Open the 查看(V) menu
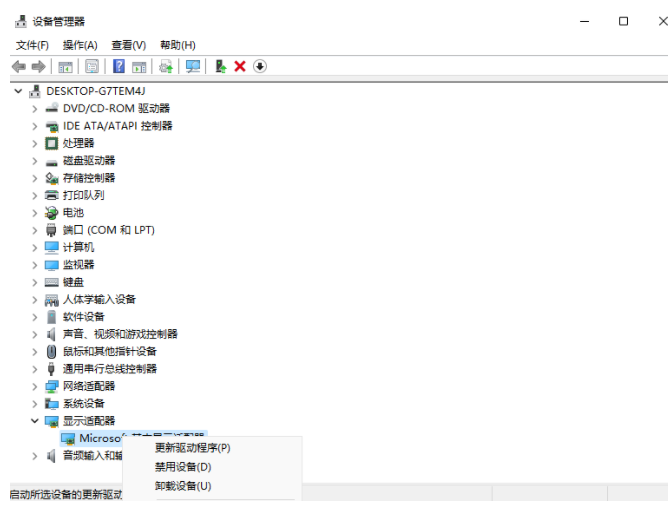The width and height of the screenshot is (668, 521). (x=128, y=45)
